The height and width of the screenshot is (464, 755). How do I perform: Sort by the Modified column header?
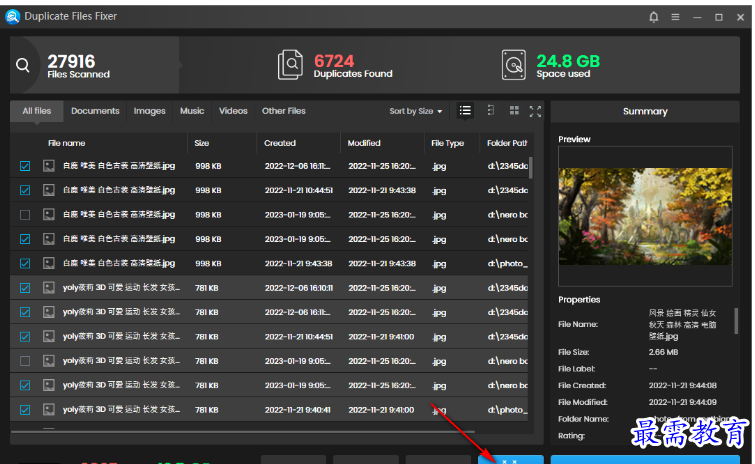(x=364, y=143)
